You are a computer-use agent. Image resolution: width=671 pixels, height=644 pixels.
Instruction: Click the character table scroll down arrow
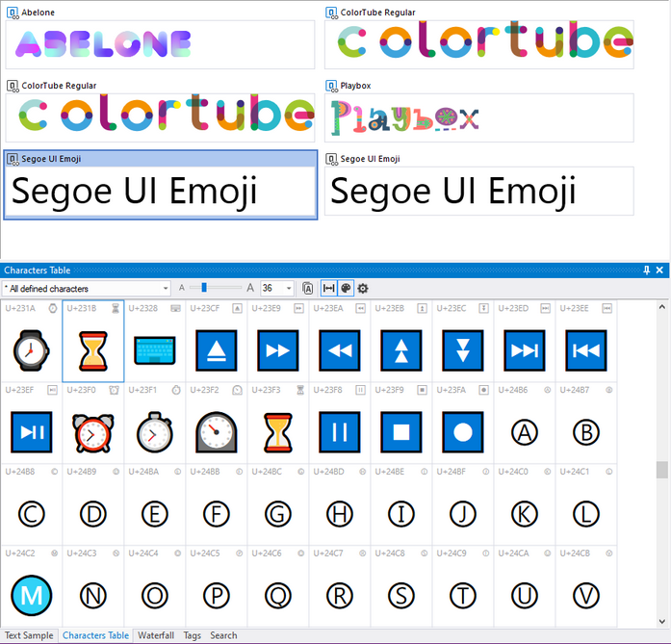click(662, 621)
